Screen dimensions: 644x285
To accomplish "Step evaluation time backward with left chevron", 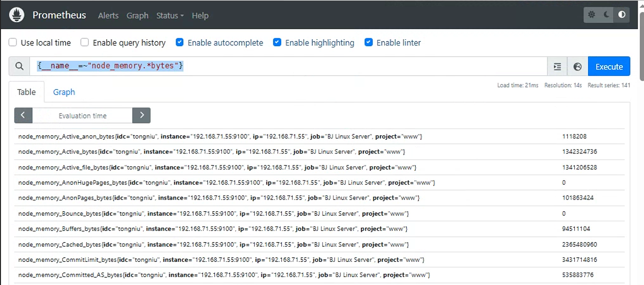I will [23, 116].
